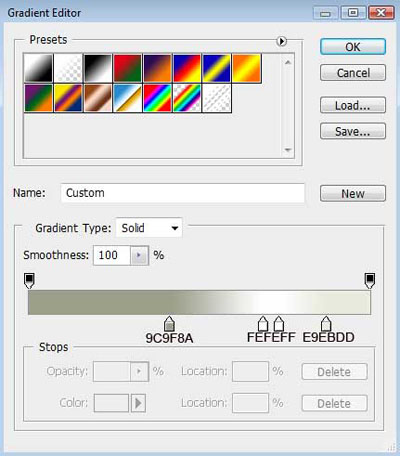400x456 pixels.
Task: Choose the orange-yellow-orange gradient preset
Action: point(247,68)
